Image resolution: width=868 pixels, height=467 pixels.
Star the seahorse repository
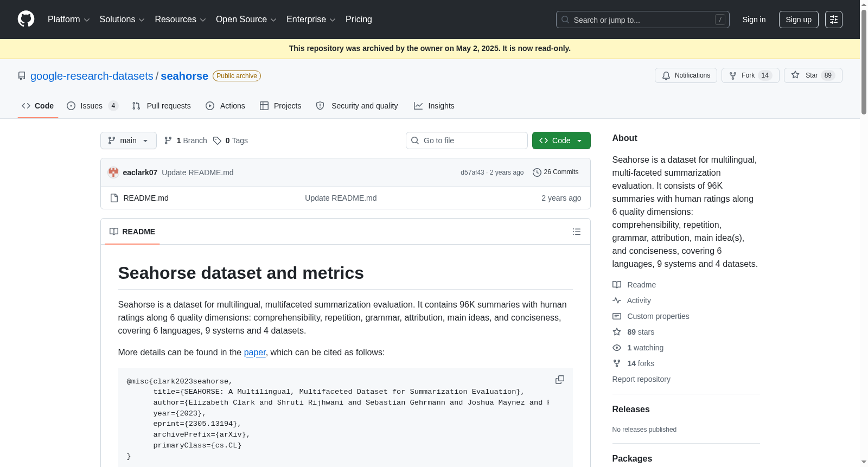[x=813, y=75]
